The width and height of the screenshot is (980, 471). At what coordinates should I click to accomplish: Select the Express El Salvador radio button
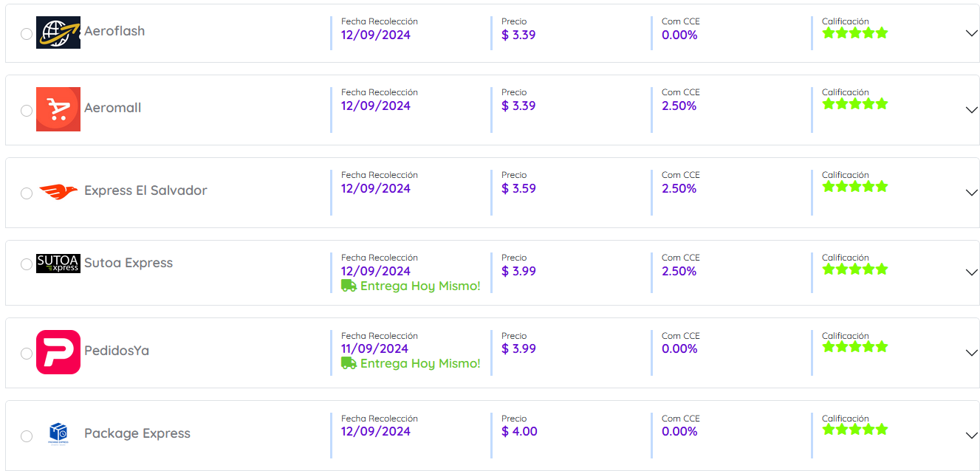coord(27,193)
